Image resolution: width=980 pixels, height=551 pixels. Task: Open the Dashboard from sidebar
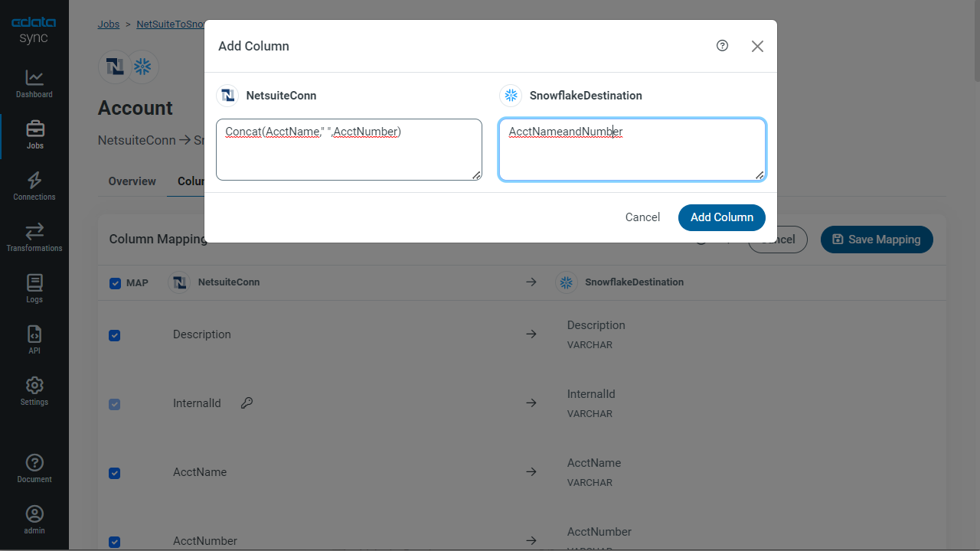pos(34,83)
